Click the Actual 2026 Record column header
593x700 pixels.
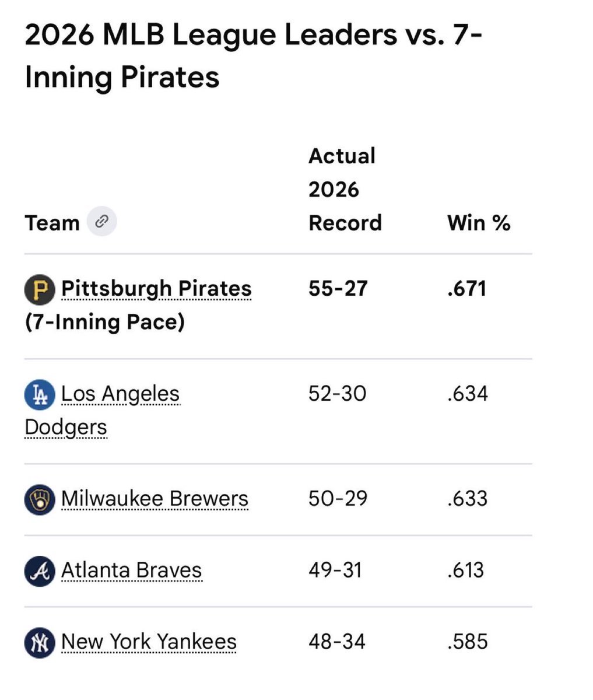345,190
